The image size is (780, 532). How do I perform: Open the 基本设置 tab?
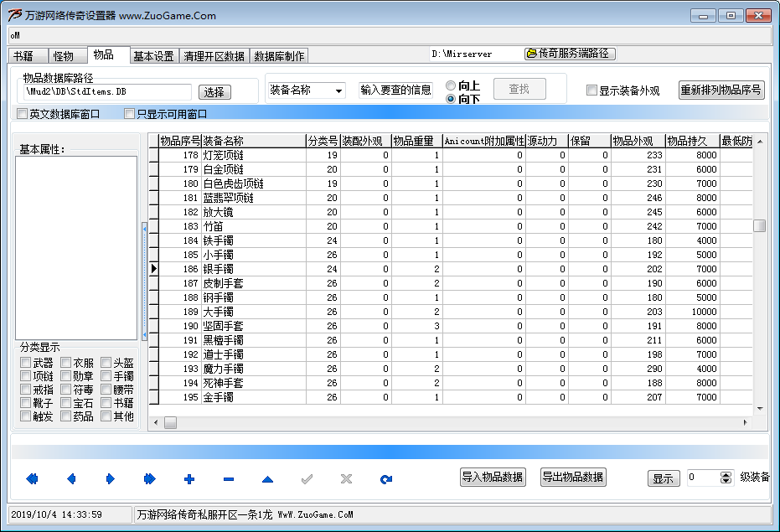pyautogui.click(x=153, y=56)
